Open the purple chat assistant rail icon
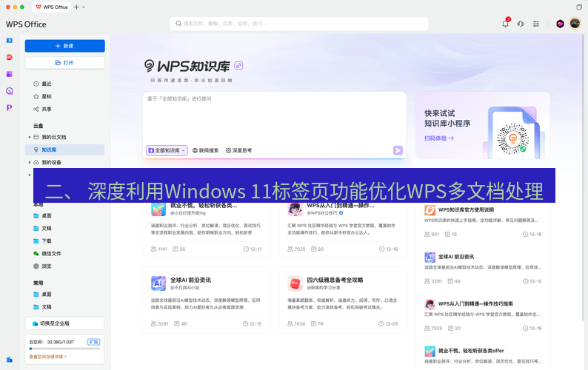 (x=10, y=91)
